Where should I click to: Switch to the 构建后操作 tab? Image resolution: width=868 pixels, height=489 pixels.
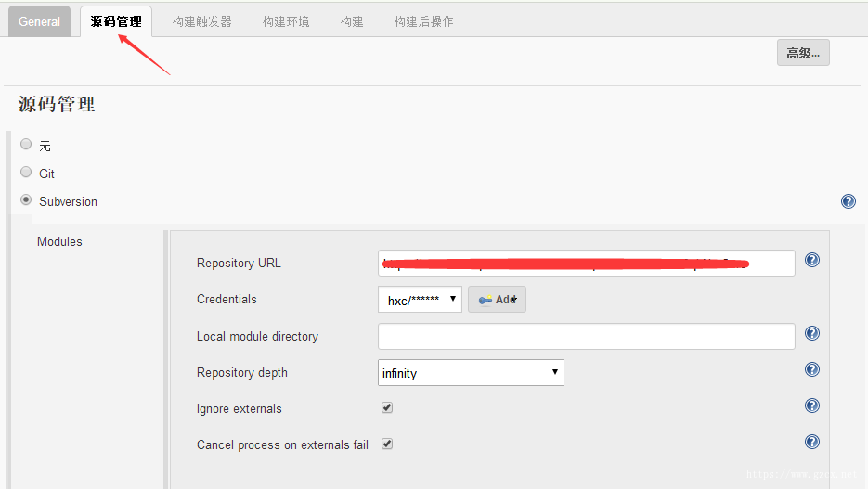(x=424, y=21)
